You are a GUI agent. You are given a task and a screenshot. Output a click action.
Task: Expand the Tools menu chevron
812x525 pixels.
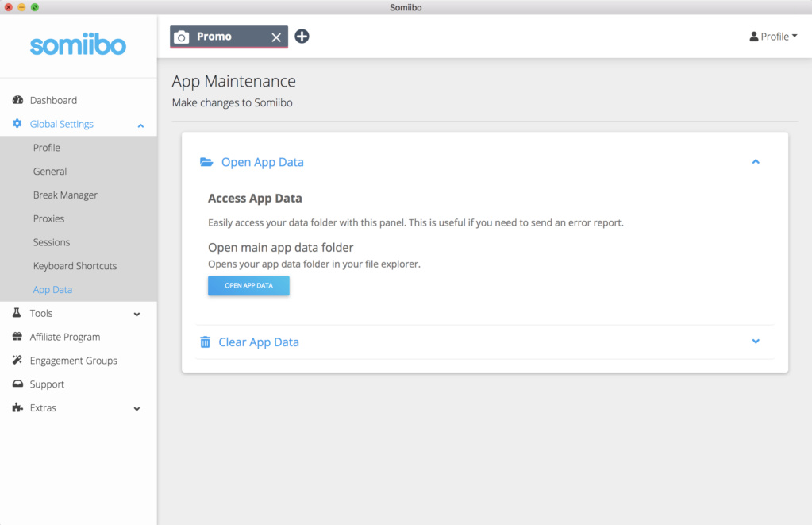click(137, 314)
